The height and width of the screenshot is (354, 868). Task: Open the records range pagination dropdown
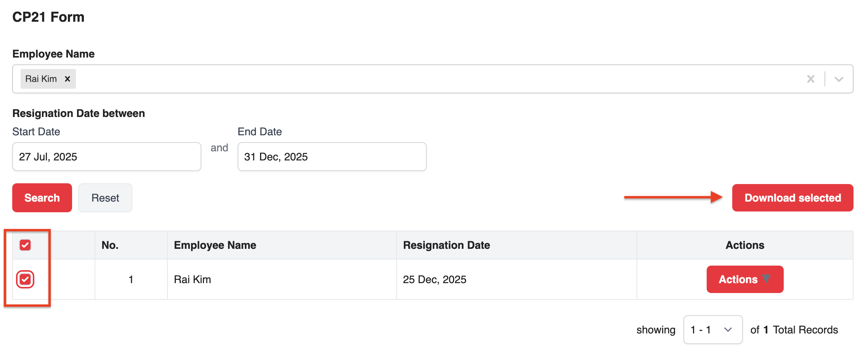tap(712, 330)
